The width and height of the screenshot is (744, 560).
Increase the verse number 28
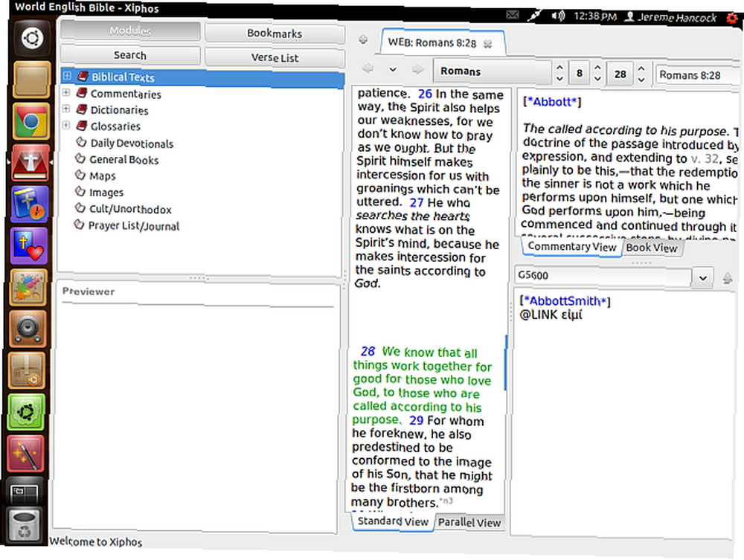pyautogui.click(x=641, y=68)
